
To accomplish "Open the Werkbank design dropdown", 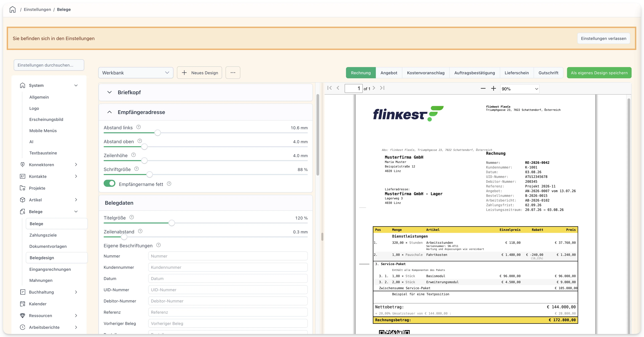I will pos(136,73).
